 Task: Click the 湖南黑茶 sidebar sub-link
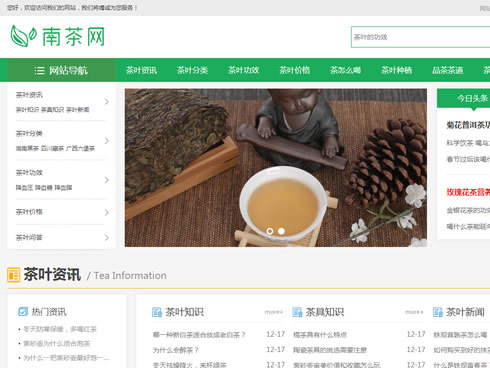point(27,148)
